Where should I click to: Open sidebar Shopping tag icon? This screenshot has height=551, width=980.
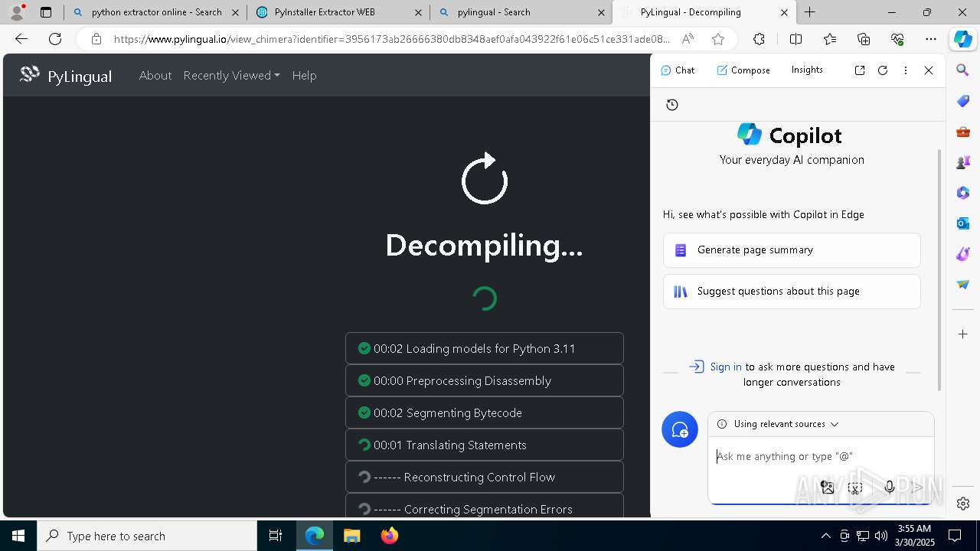pos(963,100)
